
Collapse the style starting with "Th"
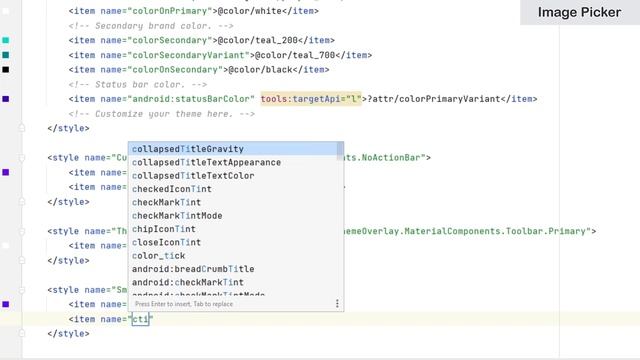(x=22, y=231)
